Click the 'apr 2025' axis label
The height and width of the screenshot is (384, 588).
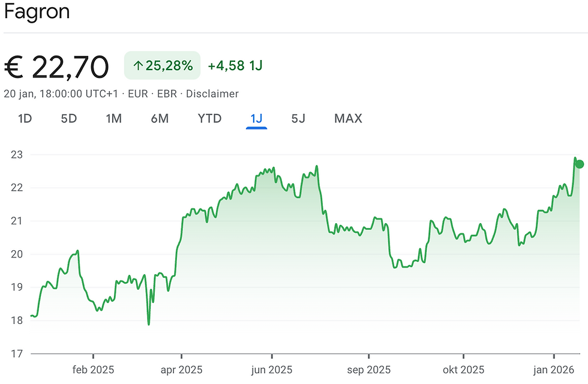(x=181, y=370)
